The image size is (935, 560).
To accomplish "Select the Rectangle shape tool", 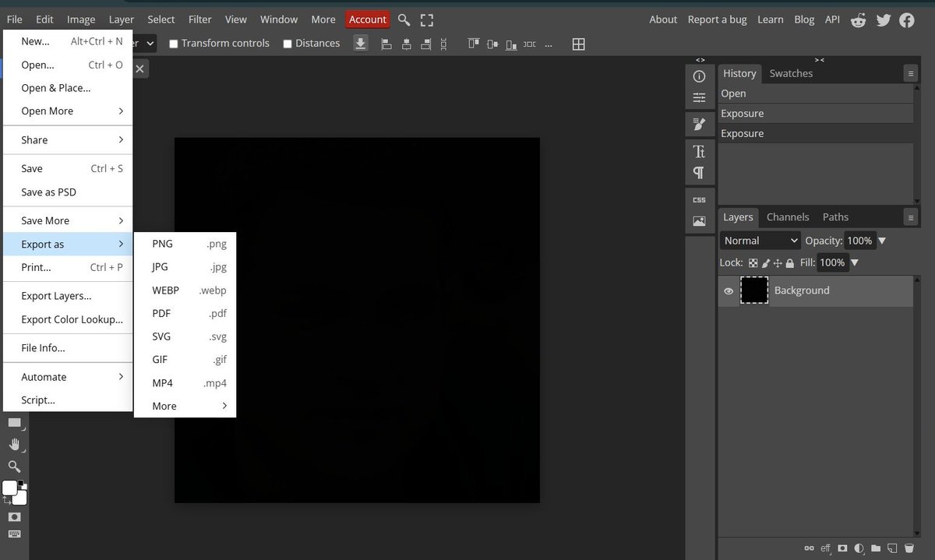I will (x=14, y=422).
